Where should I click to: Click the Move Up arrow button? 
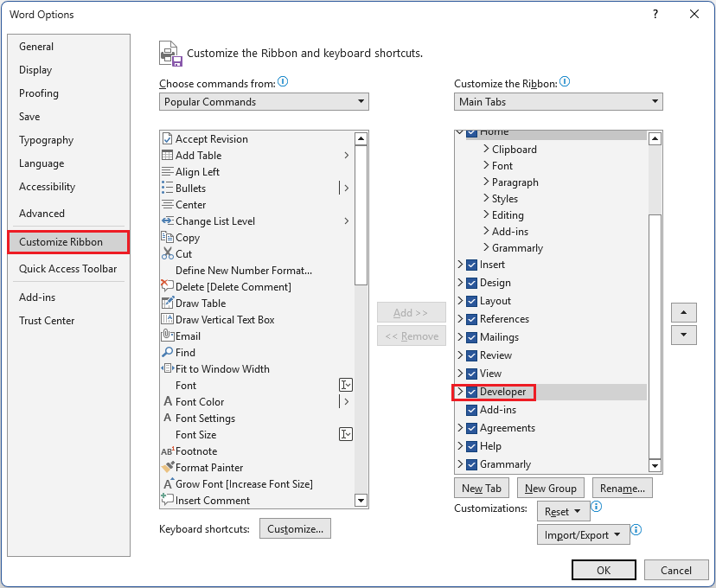683,312
